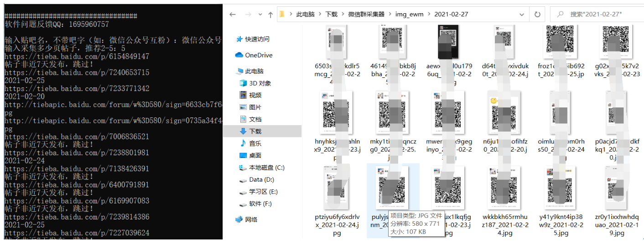Click the 图片 picture icon
This screenshot has height=244, width=644.
click(x=243, y=107)
